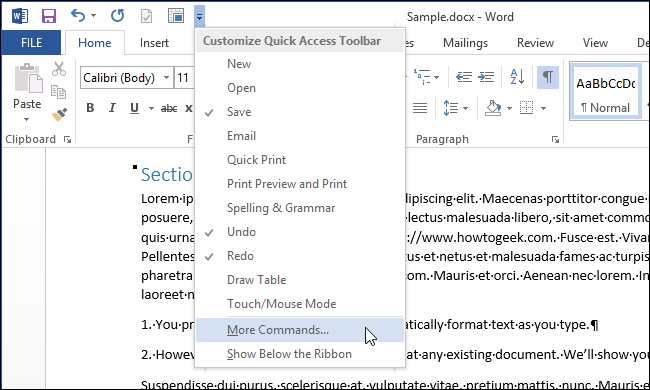Switch to the Mailings tab
650x390 pixels.
465,43
